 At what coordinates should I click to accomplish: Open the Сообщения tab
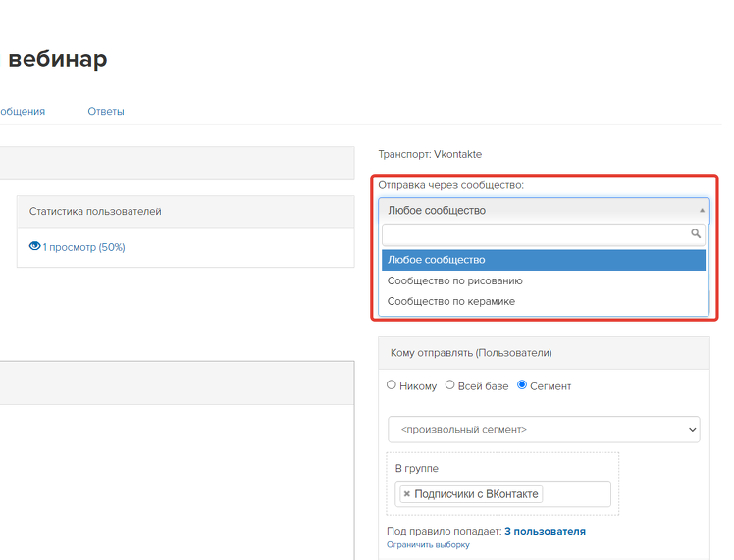22,111
